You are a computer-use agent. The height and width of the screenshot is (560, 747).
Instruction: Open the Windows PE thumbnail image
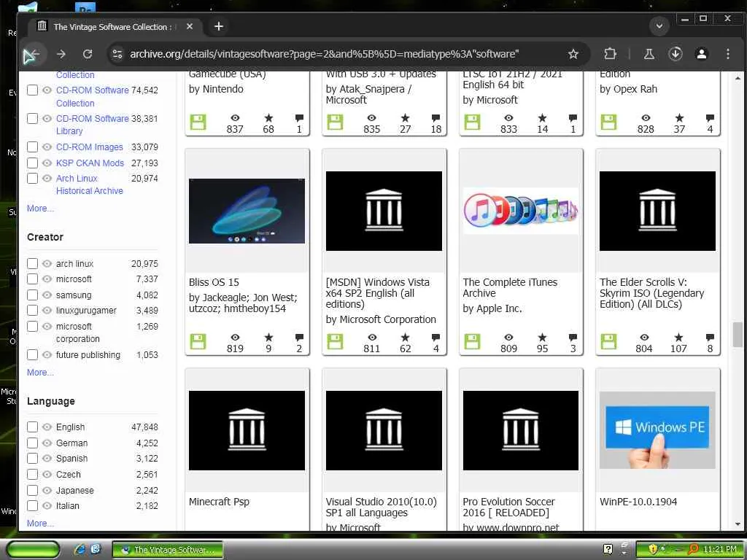coord(657,430)
